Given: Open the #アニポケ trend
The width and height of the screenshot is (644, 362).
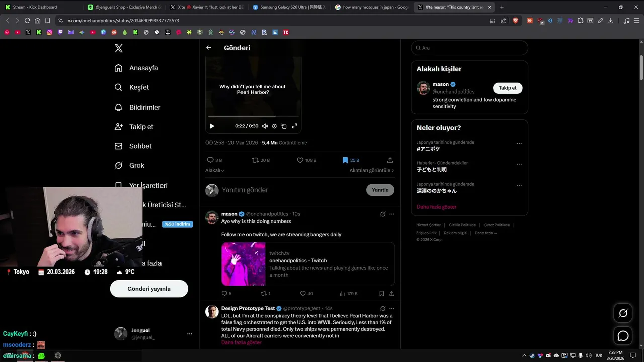Looking at the screenshot, I should coord(428,149).
